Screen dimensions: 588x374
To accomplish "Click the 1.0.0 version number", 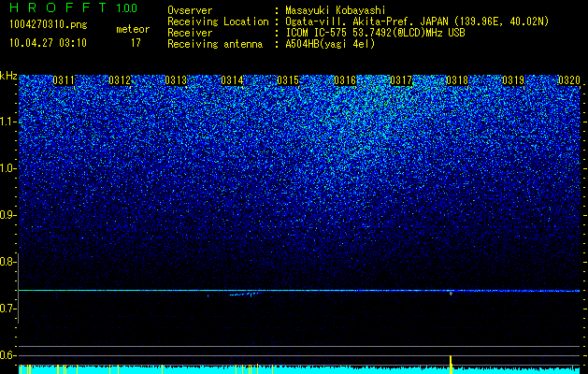I will (127, 7).
